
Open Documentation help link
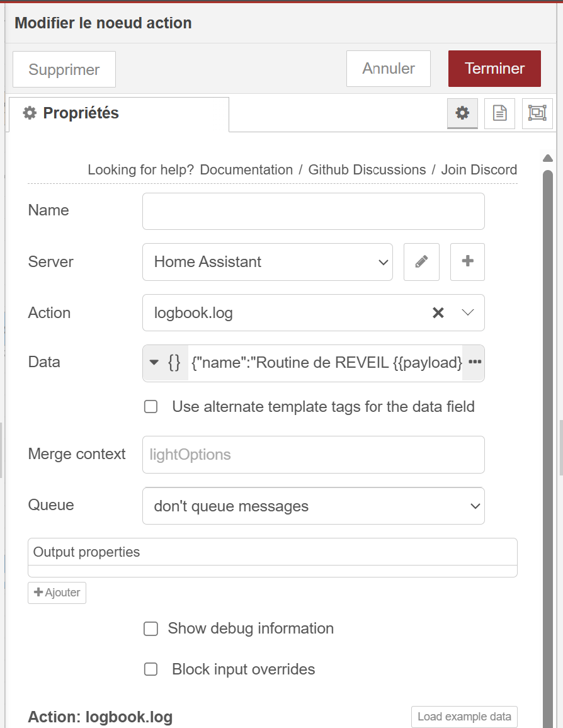click(246, 170)
